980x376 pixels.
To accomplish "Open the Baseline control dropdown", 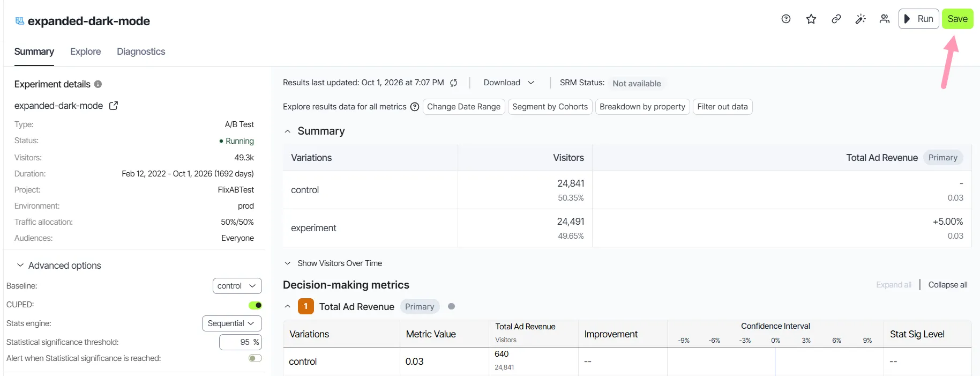I will (x=237, y=286).
